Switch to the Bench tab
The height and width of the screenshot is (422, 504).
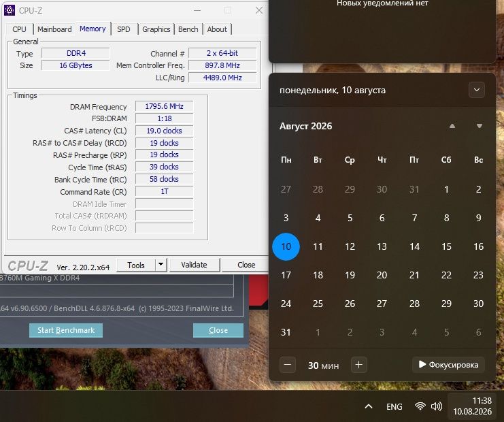tap(188, 29)
